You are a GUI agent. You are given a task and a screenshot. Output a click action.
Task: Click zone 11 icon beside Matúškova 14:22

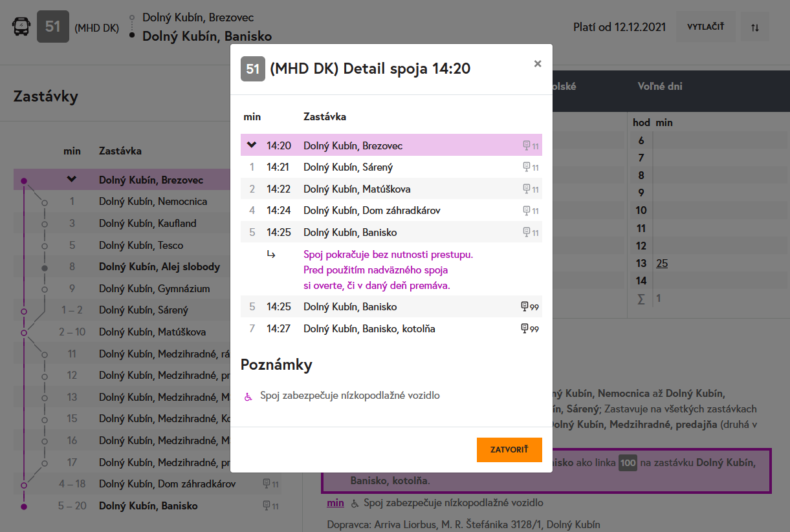531,189
